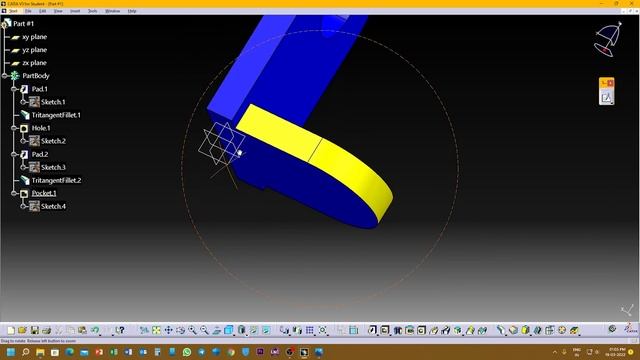The image size is (640, 360).
Task: Open the Help menu
Action: (x=132, y=11)
